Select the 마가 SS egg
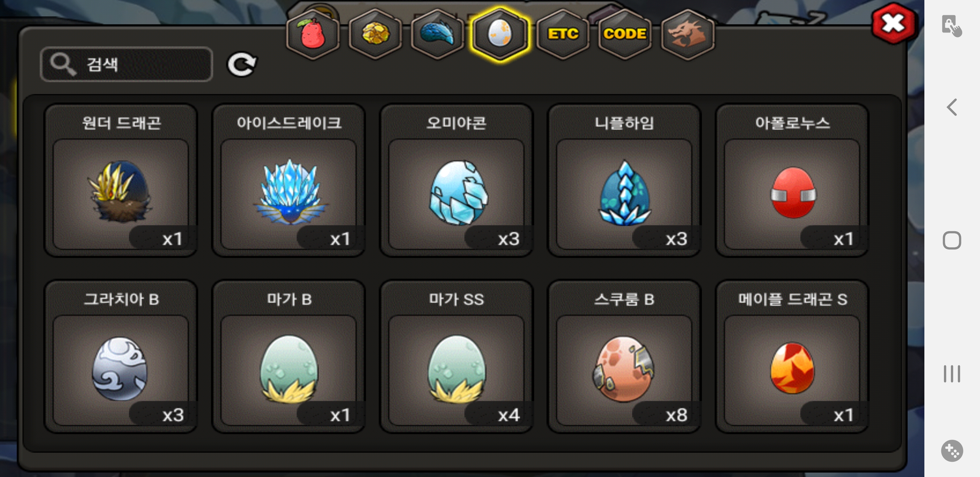980x477 pixels. 457,357
